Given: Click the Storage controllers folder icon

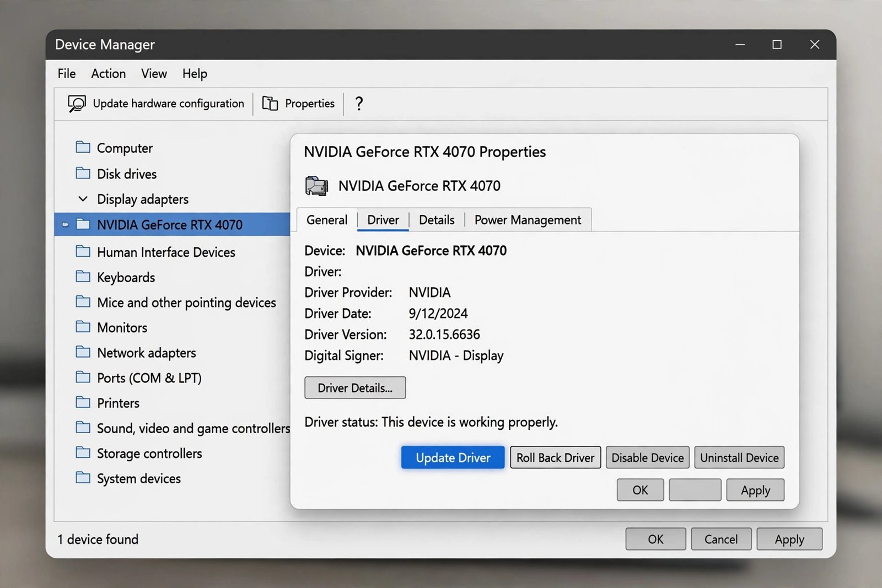Looking at the screenshot, I should click(x=83, y=452).
